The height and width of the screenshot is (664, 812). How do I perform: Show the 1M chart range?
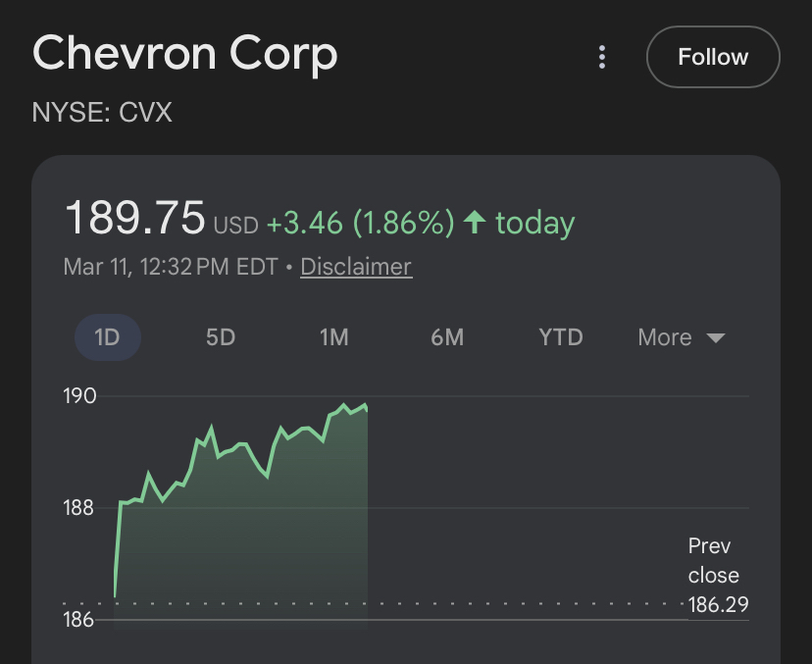[334, 337]
